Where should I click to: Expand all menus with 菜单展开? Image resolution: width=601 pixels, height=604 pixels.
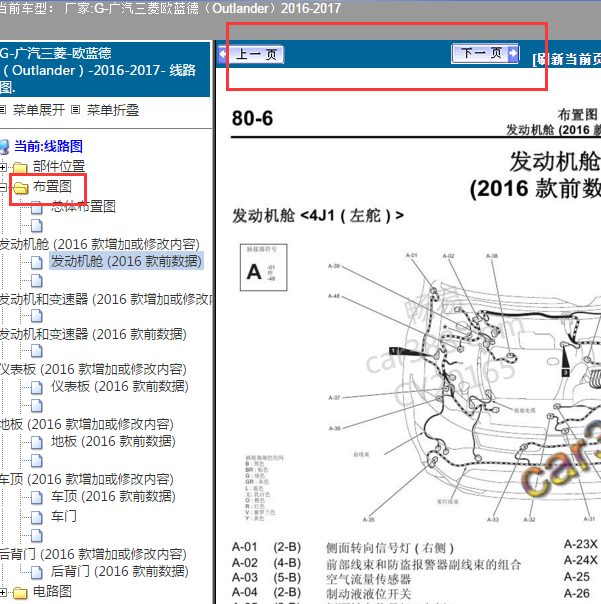coord(39,110)
